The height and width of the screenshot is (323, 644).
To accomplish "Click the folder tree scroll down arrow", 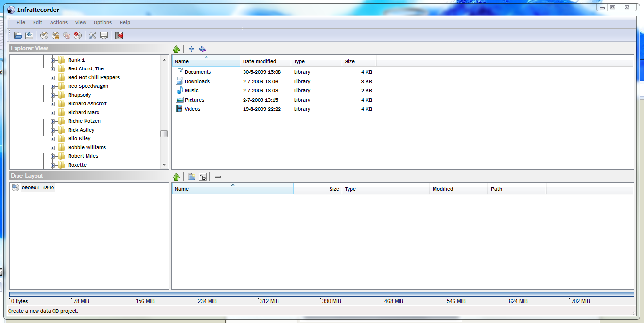I will pos(164,165).
